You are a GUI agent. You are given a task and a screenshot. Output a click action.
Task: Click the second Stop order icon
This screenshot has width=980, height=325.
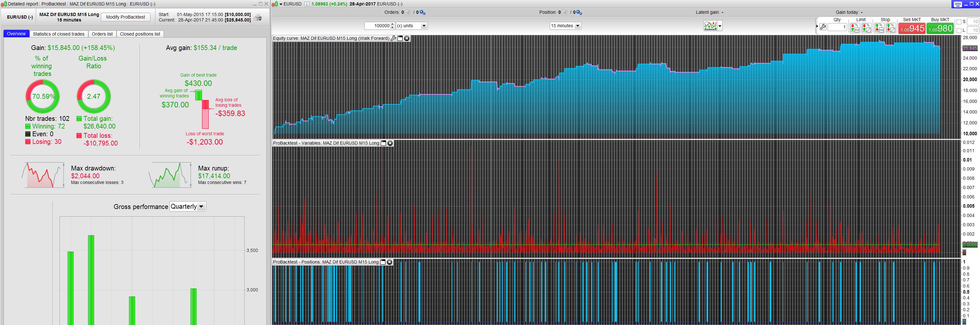click(x=891, y=28)
